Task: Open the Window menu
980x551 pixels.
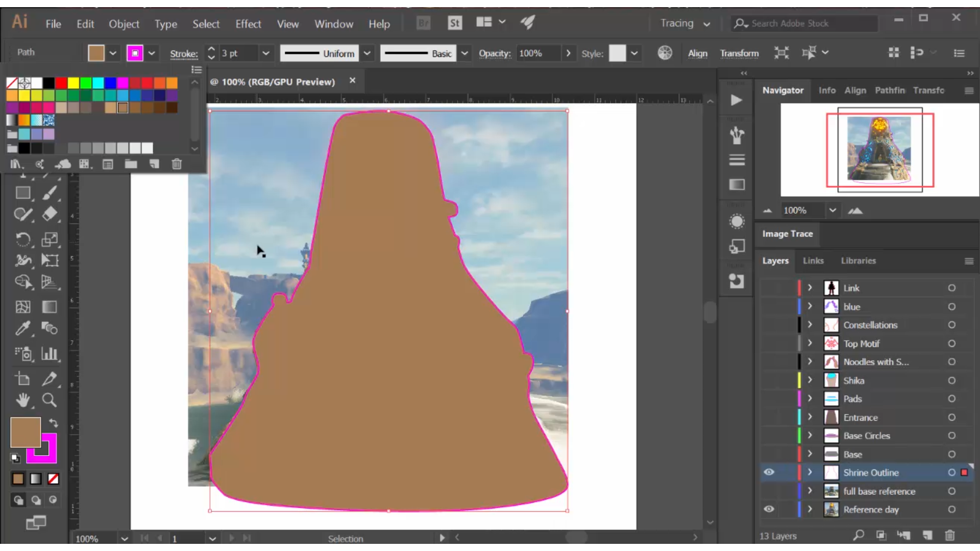Action: coord(334,24)
